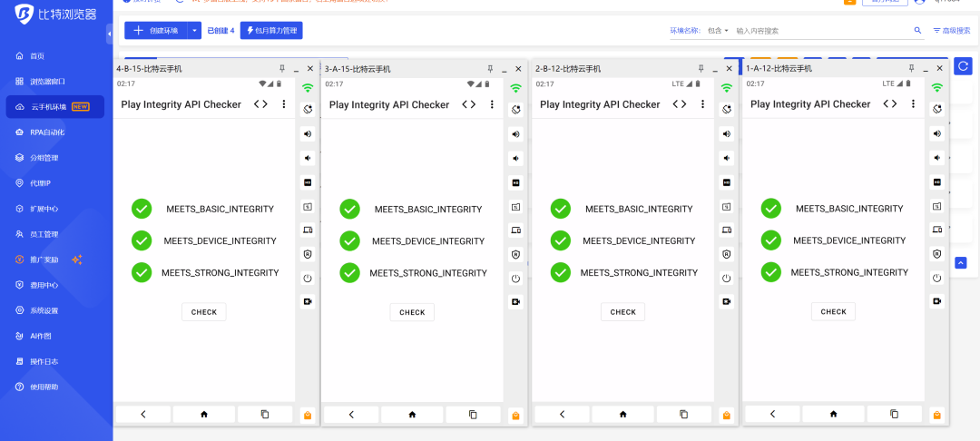Tap Android back arrow in 4-B-15 phone
Image resolution: width=980 pixels, height=441 pixels.
143,414
